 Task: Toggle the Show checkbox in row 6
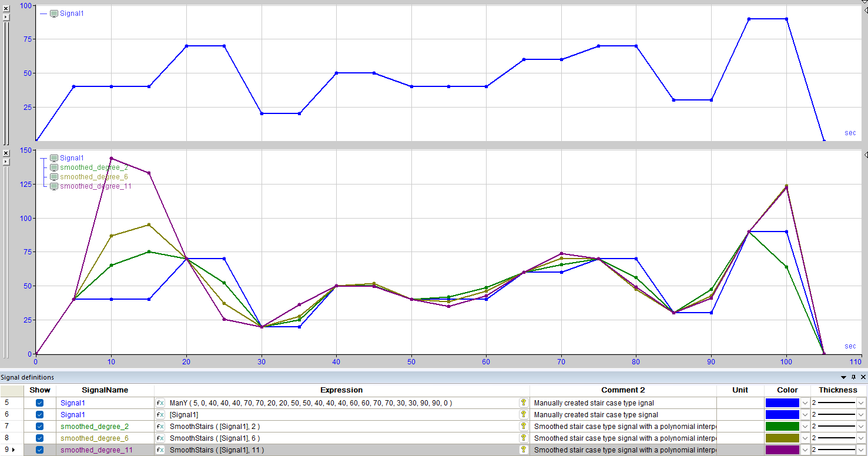40,415
